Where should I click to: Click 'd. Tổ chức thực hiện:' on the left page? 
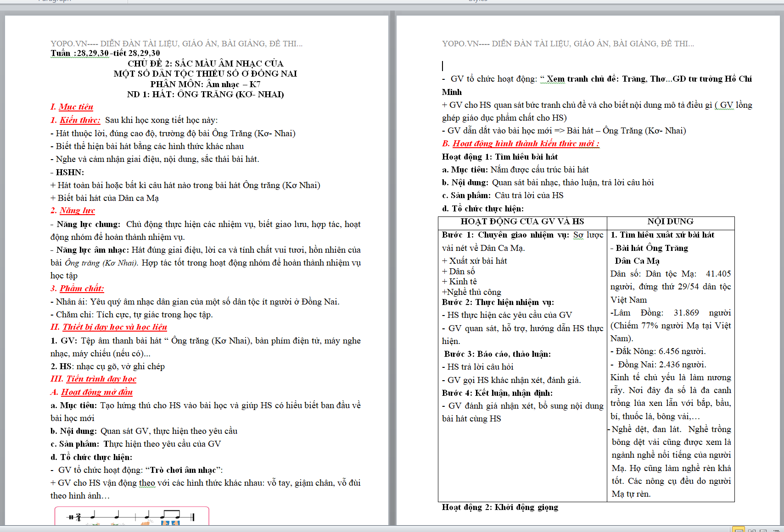(x=91, y=457)
